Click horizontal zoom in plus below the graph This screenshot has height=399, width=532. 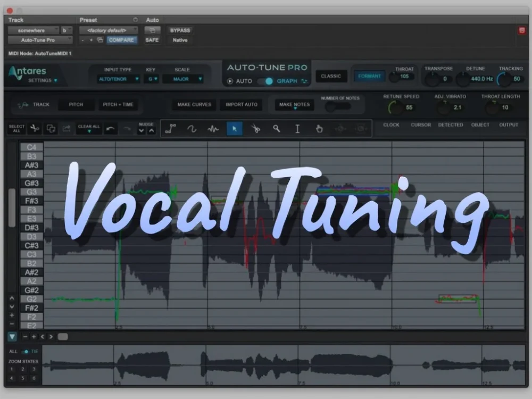click(x=34, y=337)
